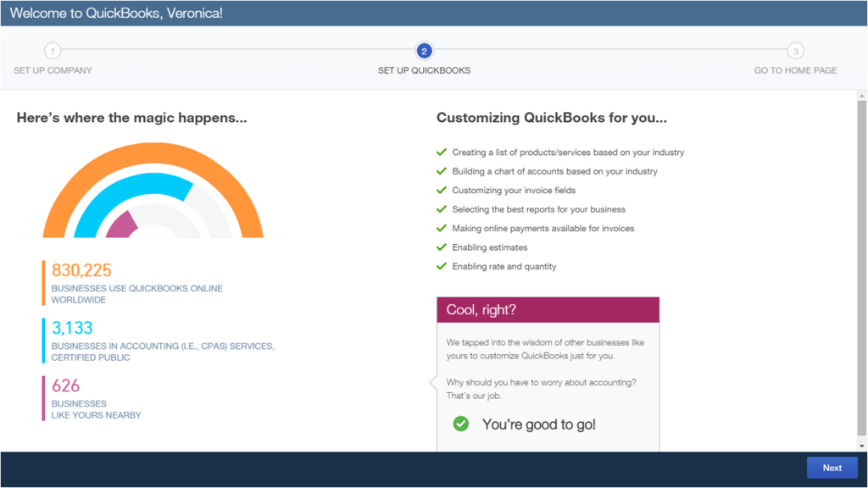
Task: Click the vertical scrollbar thumb
Action: (861, 267)
